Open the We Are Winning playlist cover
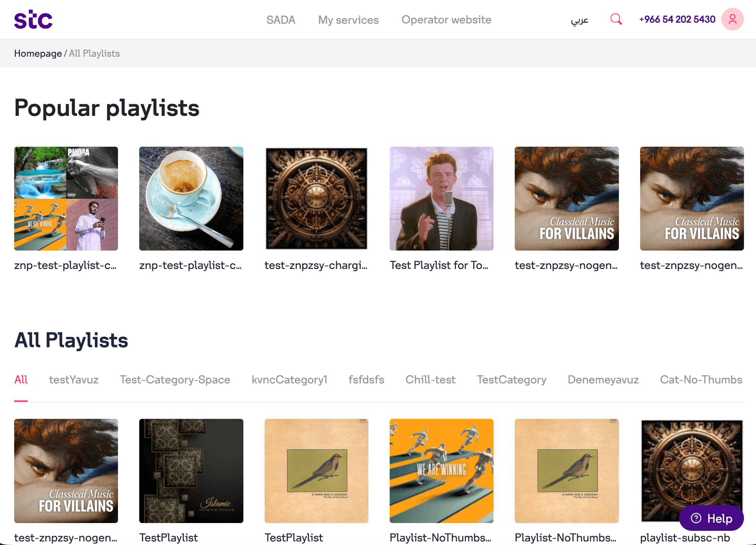 click(441, 471)
